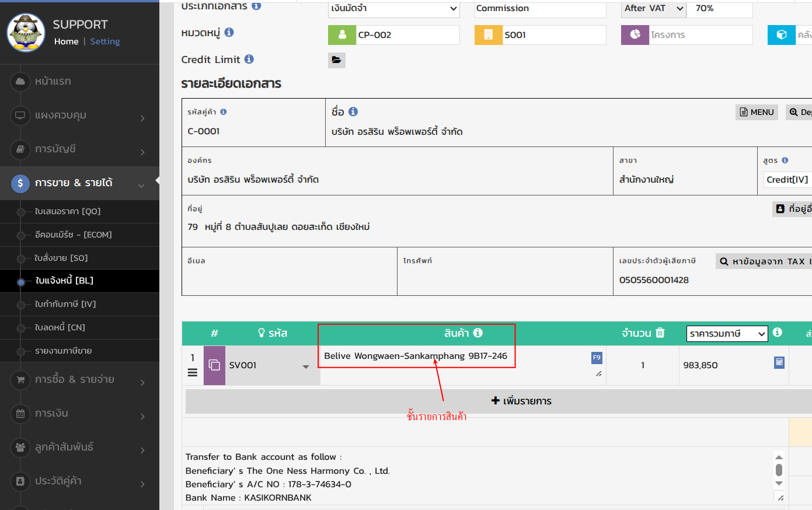Click the green user icon beside CP-002
The image size is (812, 510).
point(342,35)
